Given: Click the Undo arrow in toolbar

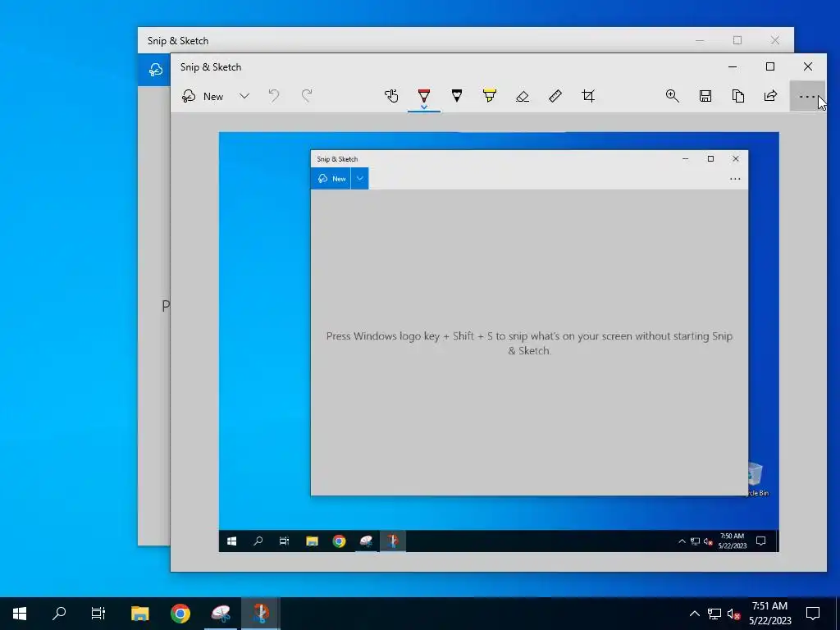Looking at the screenshot, I should point(274,97).
